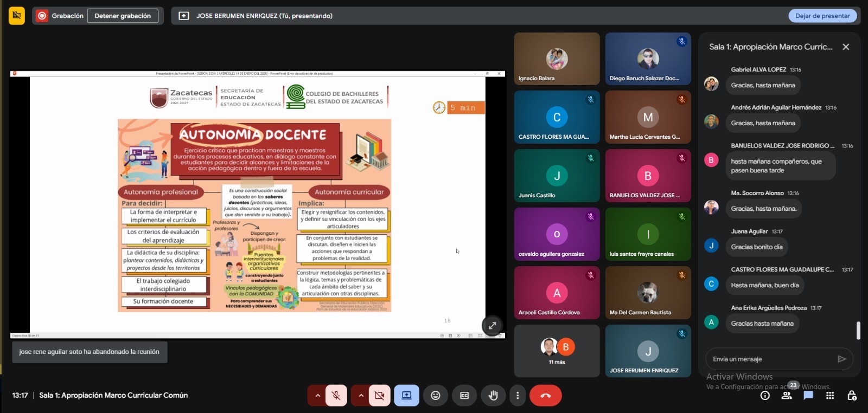Click Dejar de presentar button

pyautogui.click(x=822, y=16)
